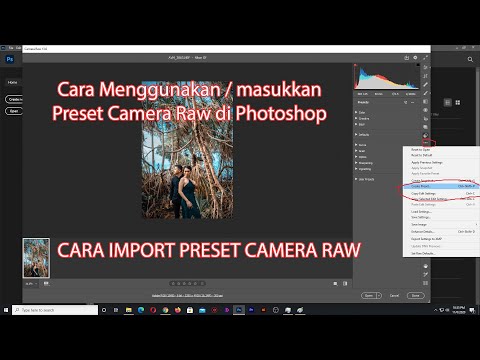This screenshot has width=480, height=360.
Task: Click the Create Preset icon in Presets header
Action: coord(406,102)
